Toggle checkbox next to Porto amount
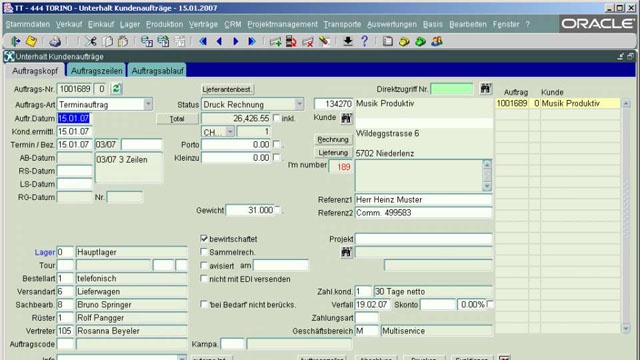640x360 pixels. [277, 144]
